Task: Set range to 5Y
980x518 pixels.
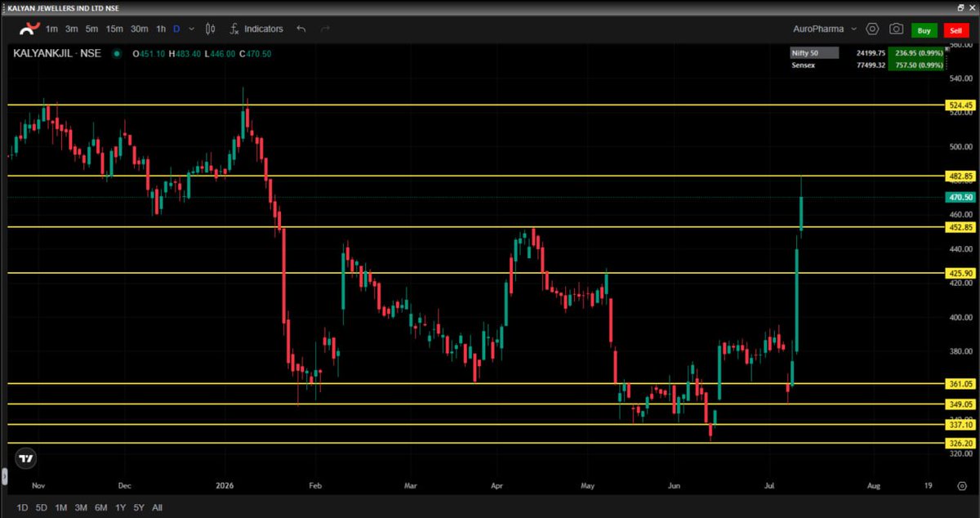Action: (x=139, y=507)
